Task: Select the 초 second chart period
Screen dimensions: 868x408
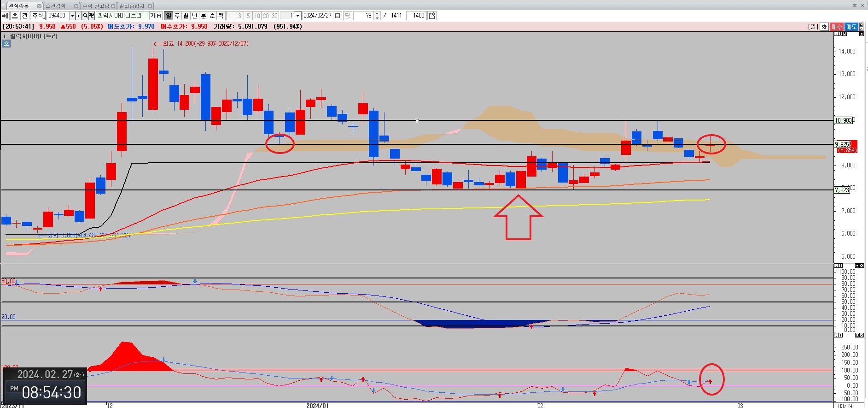Action: (212, 16)
